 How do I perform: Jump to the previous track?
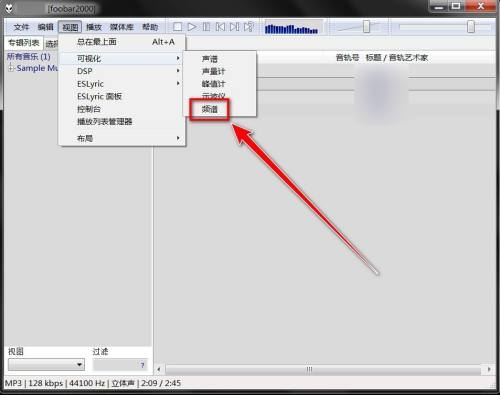[220, 27]
